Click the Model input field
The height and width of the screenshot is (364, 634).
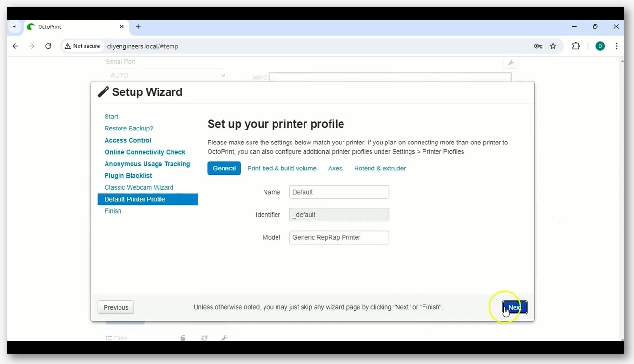(339, 237)
